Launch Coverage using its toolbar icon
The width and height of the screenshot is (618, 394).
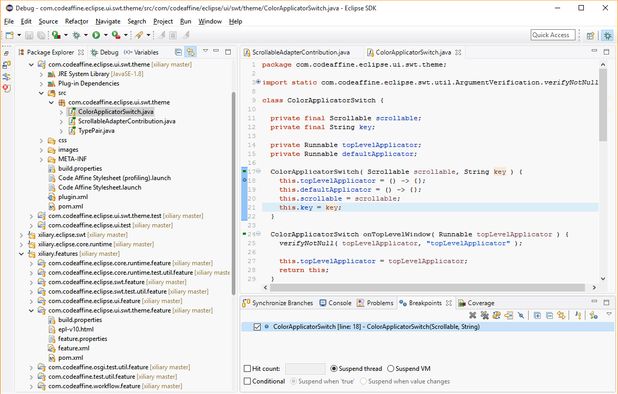[x=56, y=35]
